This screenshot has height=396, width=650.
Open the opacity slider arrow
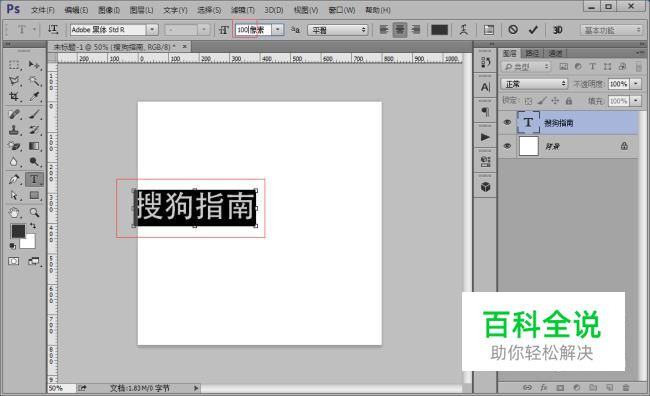click(636, 84)
